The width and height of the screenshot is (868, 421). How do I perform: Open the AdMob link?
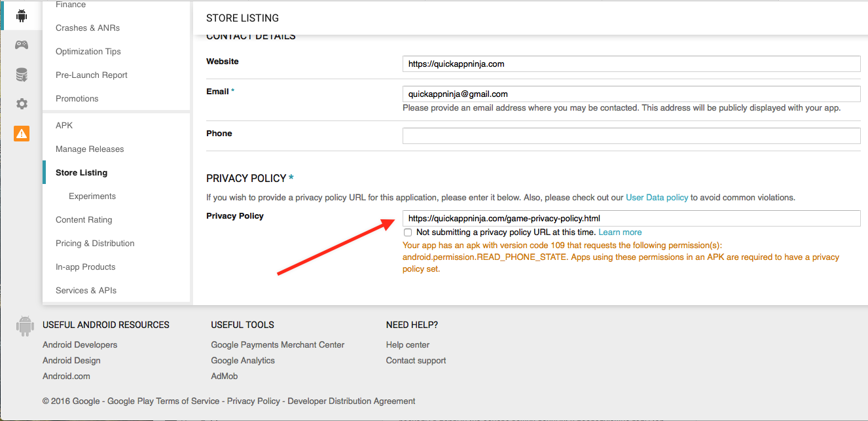(x=224, y=376)
